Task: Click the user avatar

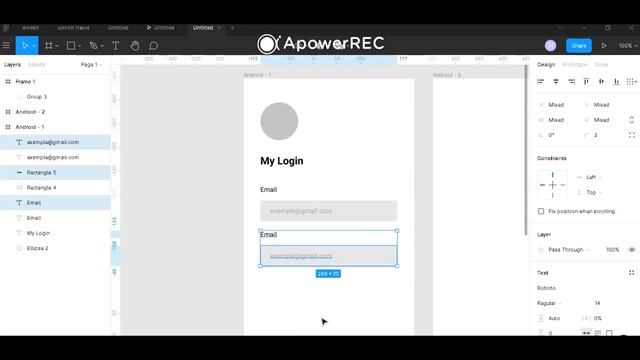Action: click(x=550, y=45)
